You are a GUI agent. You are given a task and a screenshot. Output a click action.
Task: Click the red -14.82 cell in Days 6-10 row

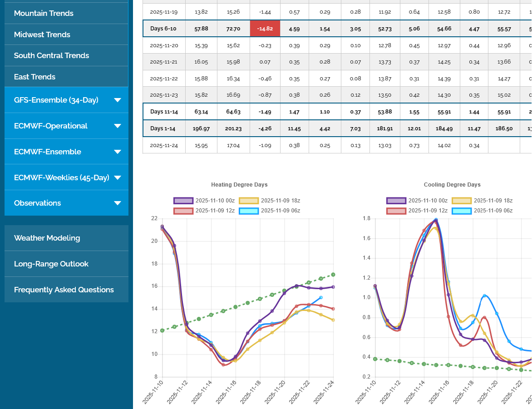(x=265, y=29)
